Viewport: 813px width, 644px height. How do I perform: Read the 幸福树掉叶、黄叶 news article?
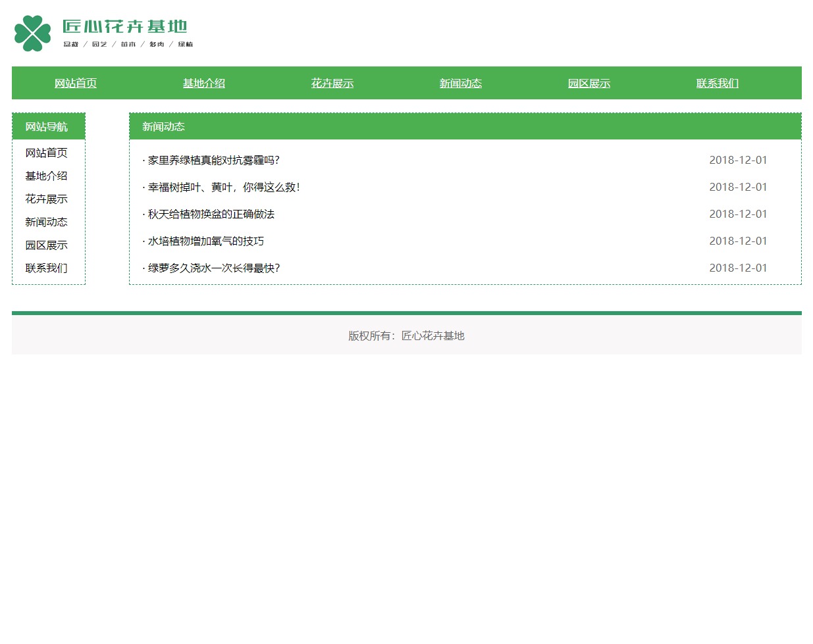tap(224, 187)
